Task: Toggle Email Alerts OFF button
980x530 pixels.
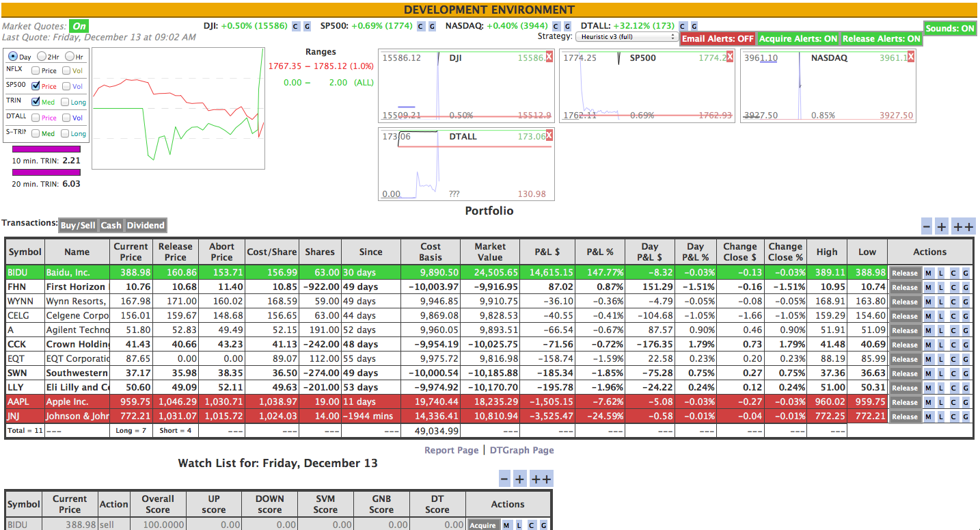Action: (718, 39)
